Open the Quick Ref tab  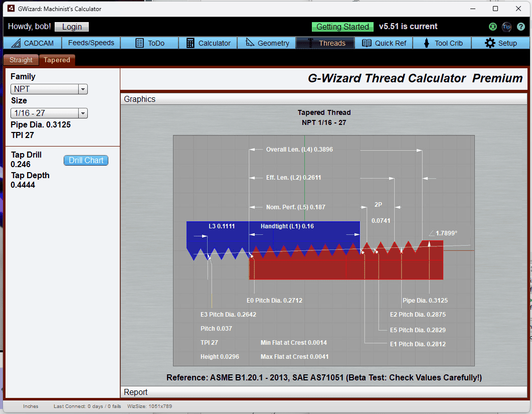point(384,43)
